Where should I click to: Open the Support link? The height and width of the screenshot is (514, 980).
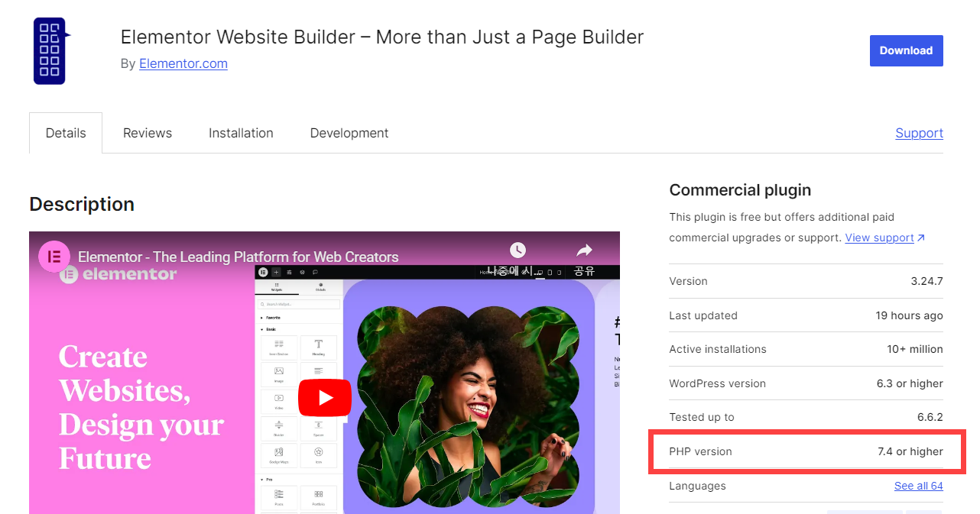(919, 133)
